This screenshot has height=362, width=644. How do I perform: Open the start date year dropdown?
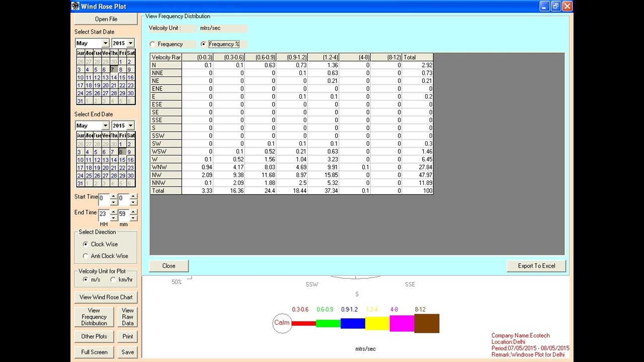(130, 43)
